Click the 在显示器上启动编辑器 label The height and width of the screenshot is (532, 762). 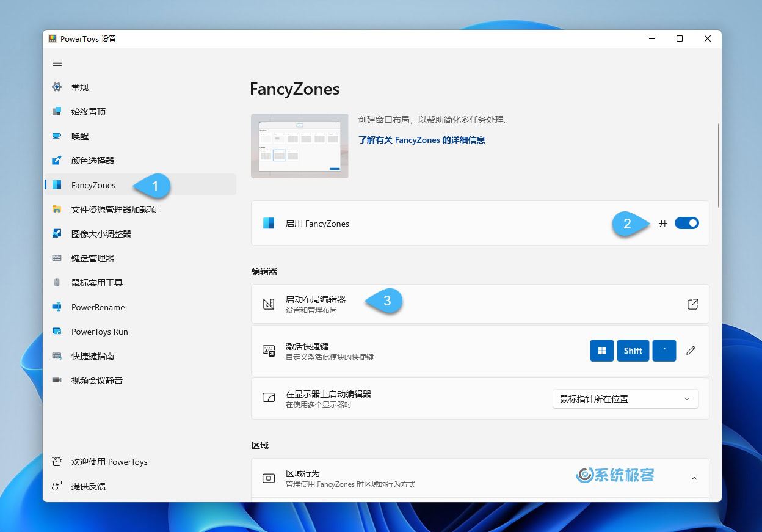tap(328, 394)
